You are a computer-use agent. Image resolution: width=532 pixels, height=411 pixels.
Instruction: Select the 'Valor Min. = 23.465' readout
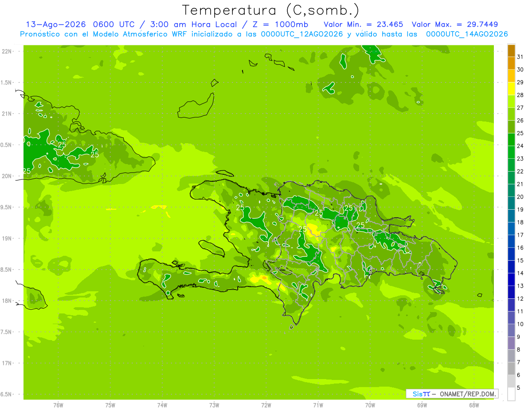pyautogui.click(x=363, y=24)
